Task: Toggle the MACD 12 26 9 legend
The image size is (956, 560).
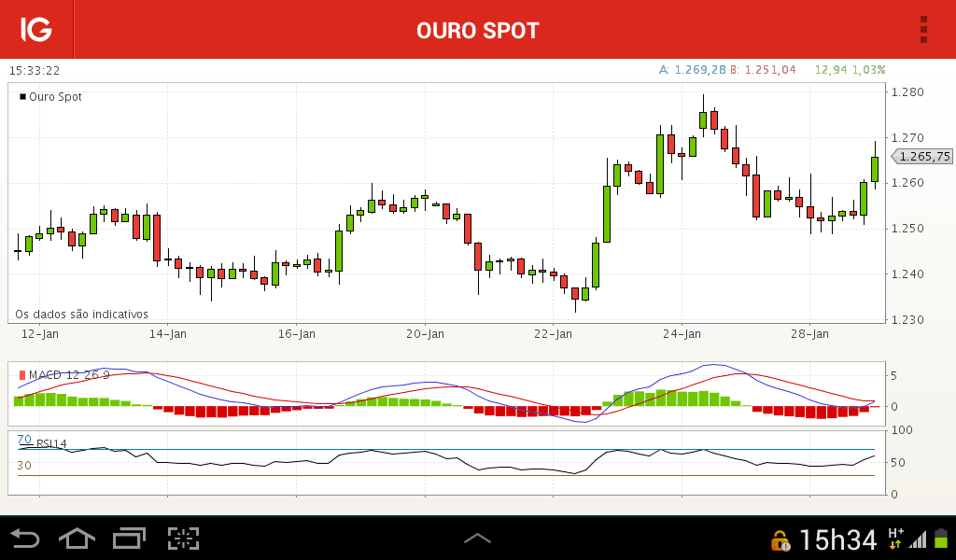Action: pos(64,375)
